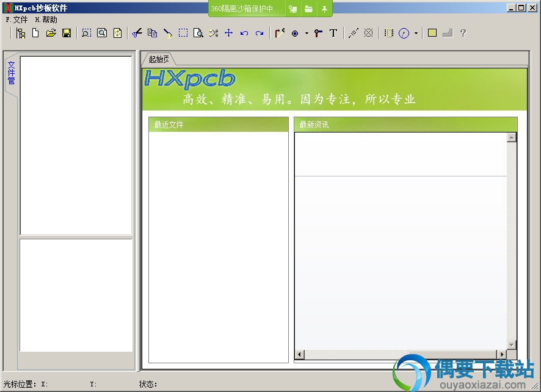
Task: Click the HXpcb logo in banner
Action: 190,79
